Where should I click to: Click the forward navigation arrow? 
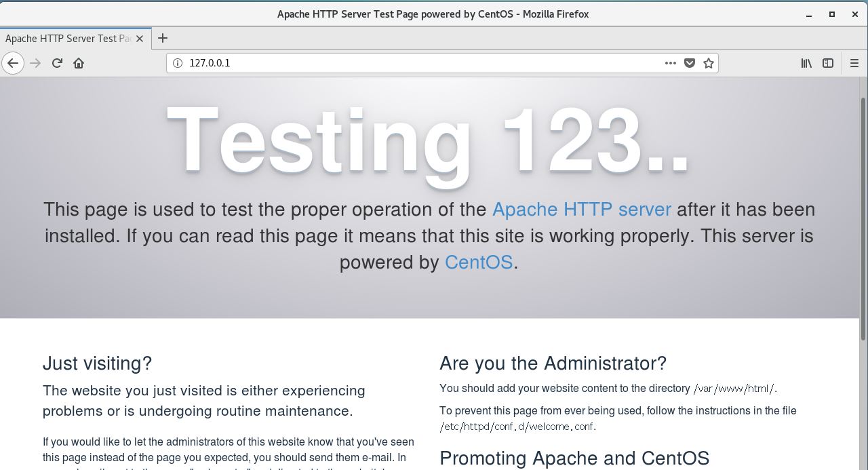35,63
